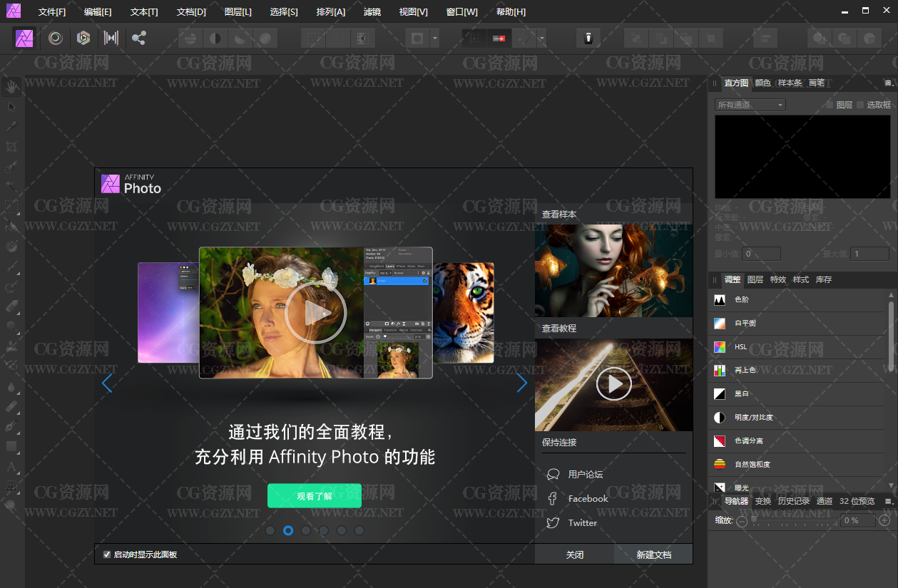Click the zoom in plus icon in navigator
The height and width of the screenshot is (588, 898).
click(x=884, y=521)
